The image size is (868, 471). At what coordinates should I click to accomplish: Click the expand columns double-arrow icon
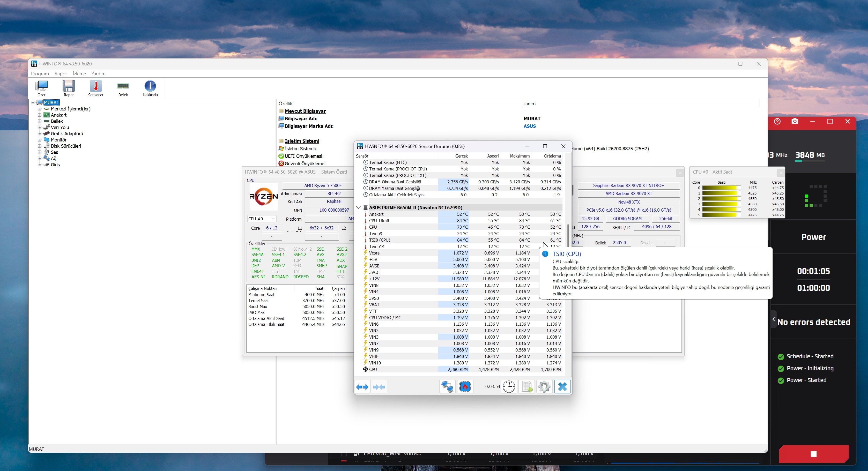click(362, 387)
